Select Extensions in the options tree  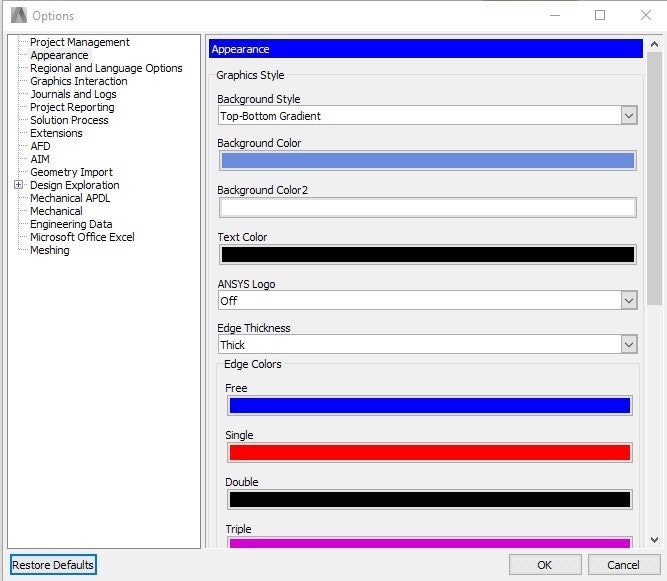(56, 133)
